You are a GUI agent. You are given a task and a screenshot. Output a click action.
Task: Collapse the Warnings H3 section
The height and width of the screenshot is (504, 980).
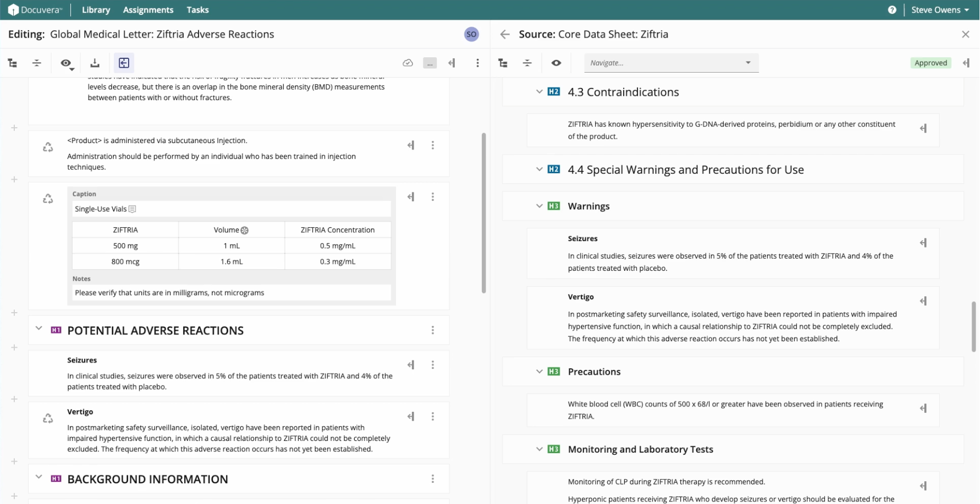click(x=539, y=206)
